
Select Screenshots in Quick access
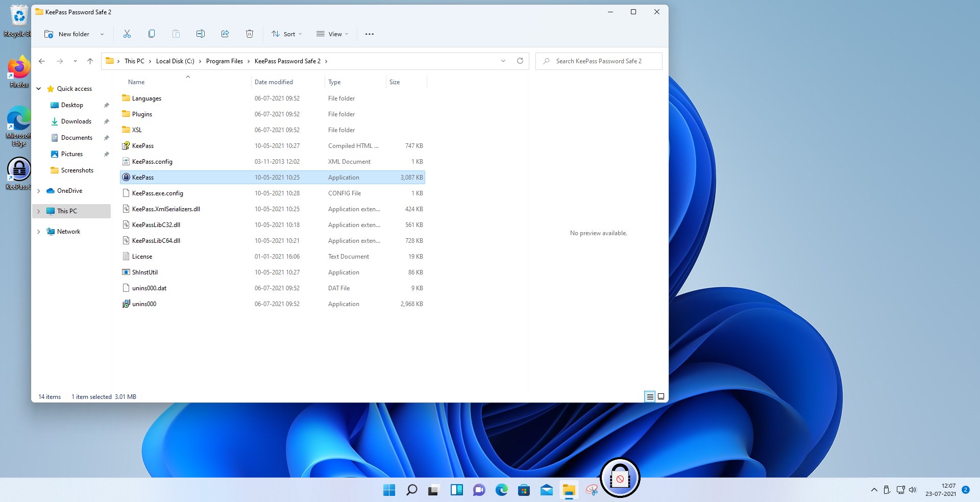[x=77, y=170]
